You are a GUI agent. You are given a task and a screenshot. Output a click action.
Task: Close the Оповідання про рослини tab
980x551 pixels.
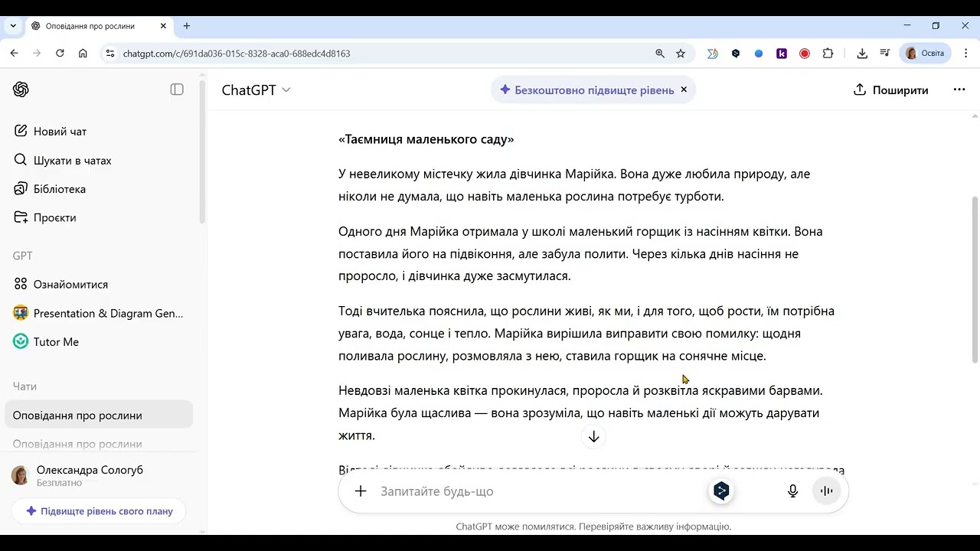pos(163,26)
